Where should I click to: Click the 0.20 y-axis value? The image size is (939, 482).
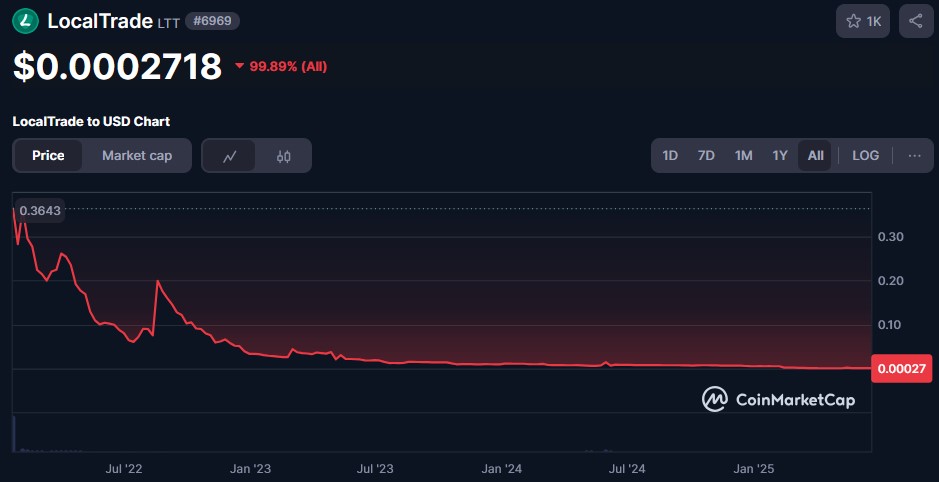pos(890,281)
